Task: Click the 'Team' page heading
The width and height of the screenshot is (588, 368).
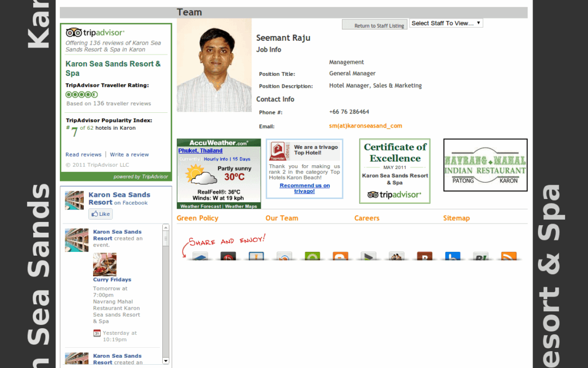Action: coord(189,13)
